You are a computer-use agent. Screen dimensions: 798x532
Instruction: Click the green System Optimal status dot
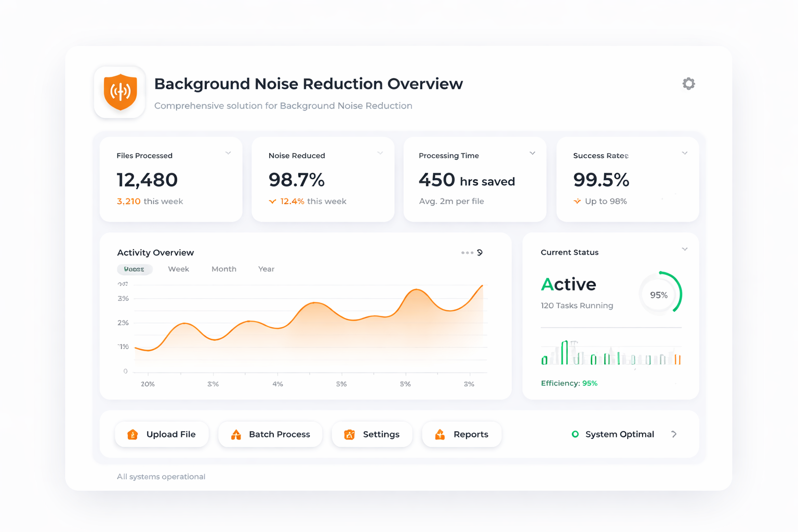tap(575, 434)
